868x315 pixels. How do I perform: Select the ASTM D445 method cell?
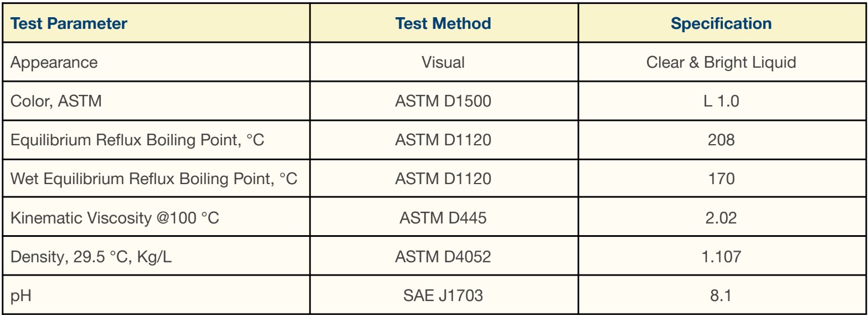click(x=443, y=217)
